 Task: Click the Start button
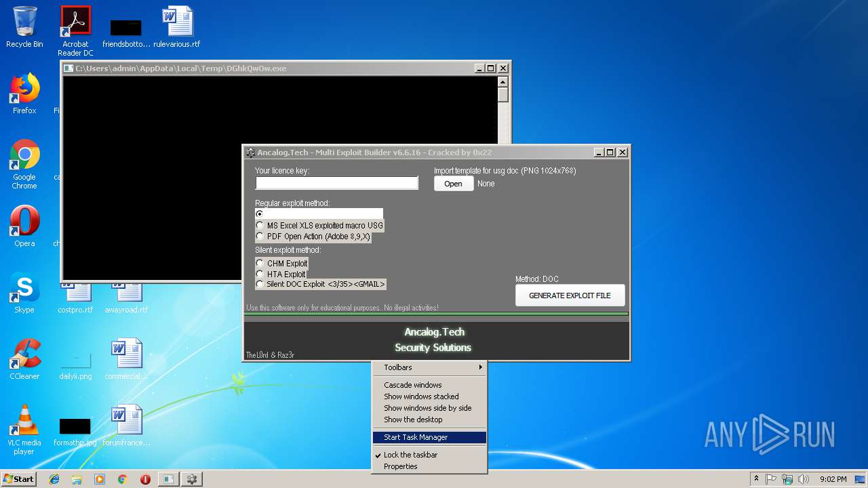18,479
